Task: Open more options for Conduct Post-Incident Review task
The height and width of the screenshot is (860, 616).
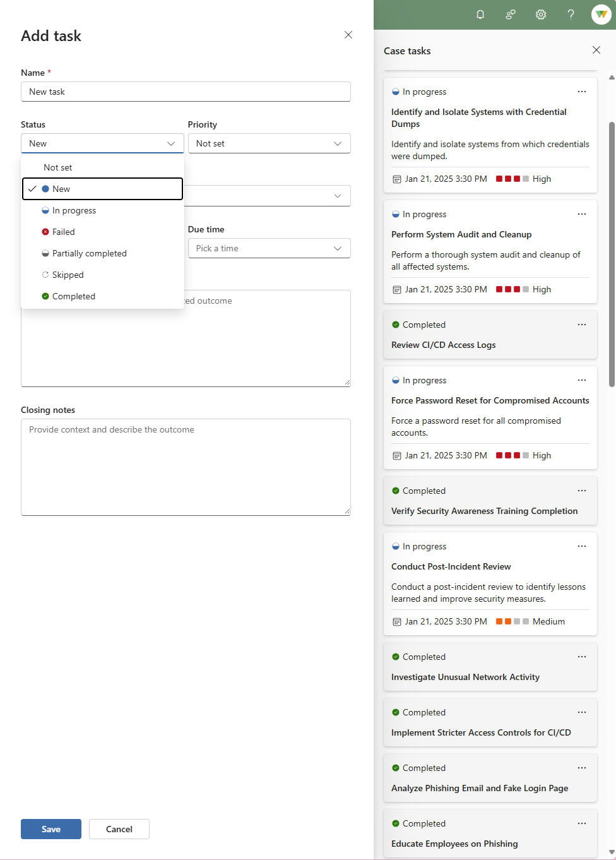Action: (x=581, y=546)
